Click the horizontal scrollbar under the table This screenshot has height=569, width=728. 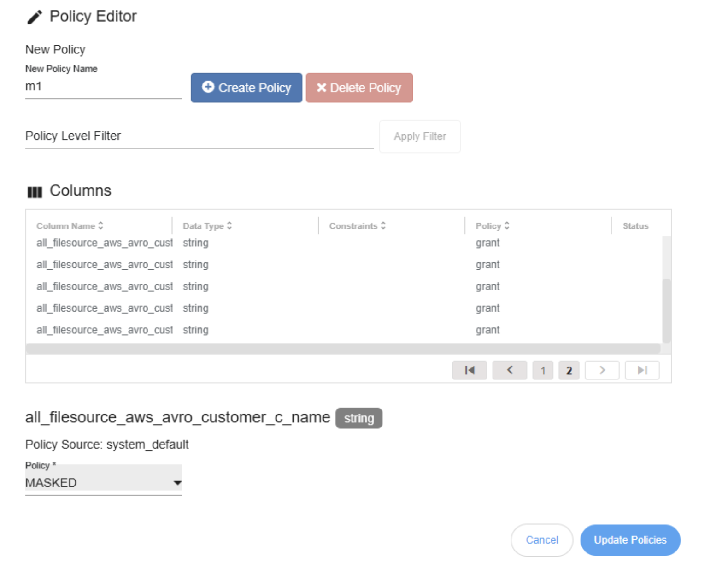pos(343,349)
